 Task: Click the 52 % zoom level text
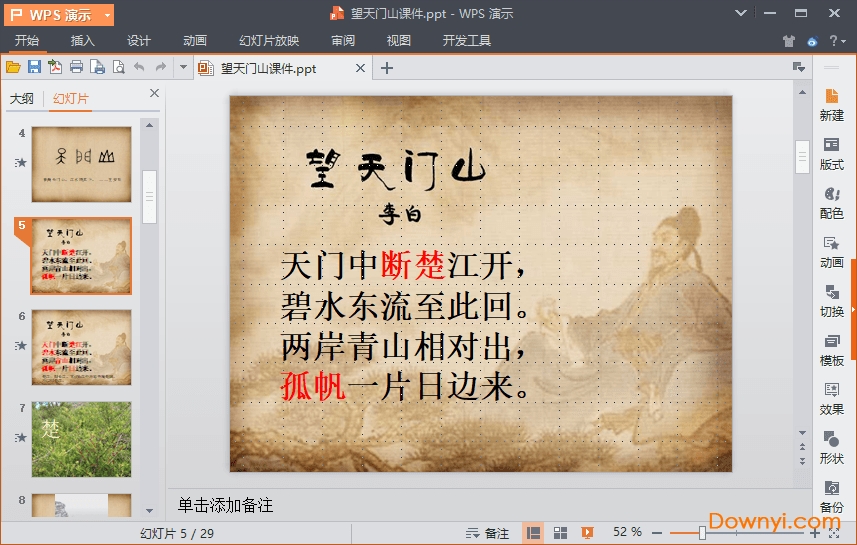click(x=627, y=532)
